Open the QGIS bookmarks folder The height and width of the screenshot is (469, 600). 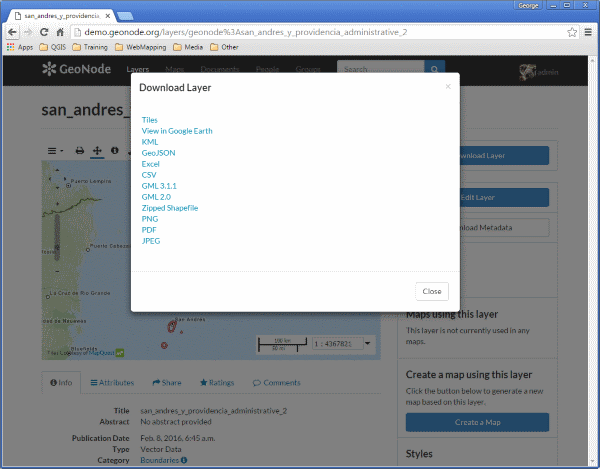tap(53, 47)
